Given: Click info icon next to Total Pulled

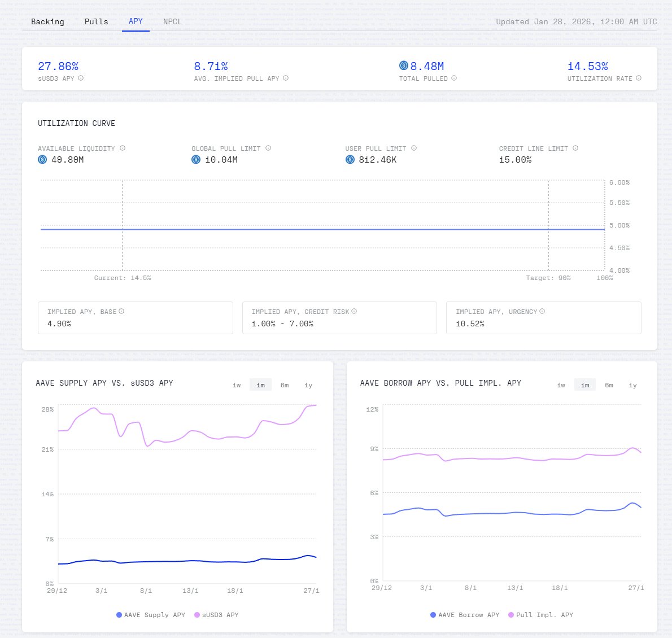Looking at the screenshot, I should [x=454, y=78].
